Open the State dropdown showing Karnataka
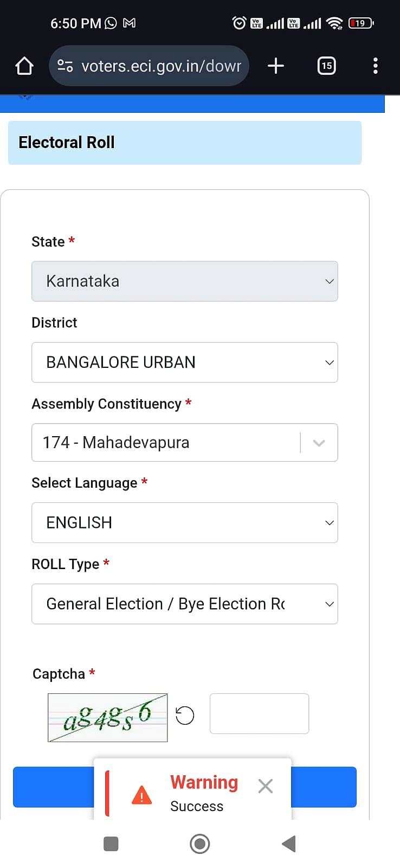Image resolution: width=400 pixels, height=868 pixels. tap(184, 281)
